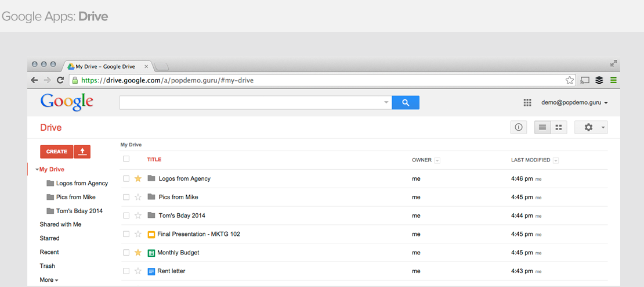Screen dimensions: 644x287
Task: Open Final Presentation - MKTG 102 file name
Action: [x=198, y=234]
